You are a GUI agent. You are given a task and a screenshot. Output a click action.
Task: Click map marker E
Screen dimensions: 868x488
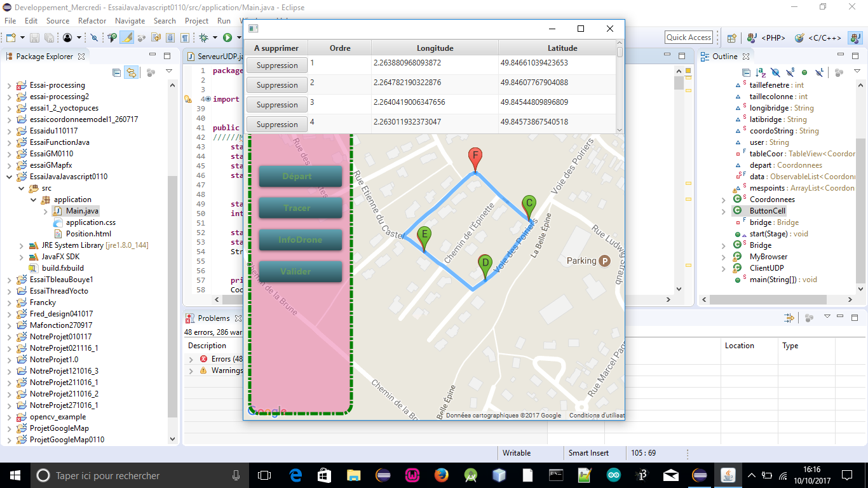point(424,238)
